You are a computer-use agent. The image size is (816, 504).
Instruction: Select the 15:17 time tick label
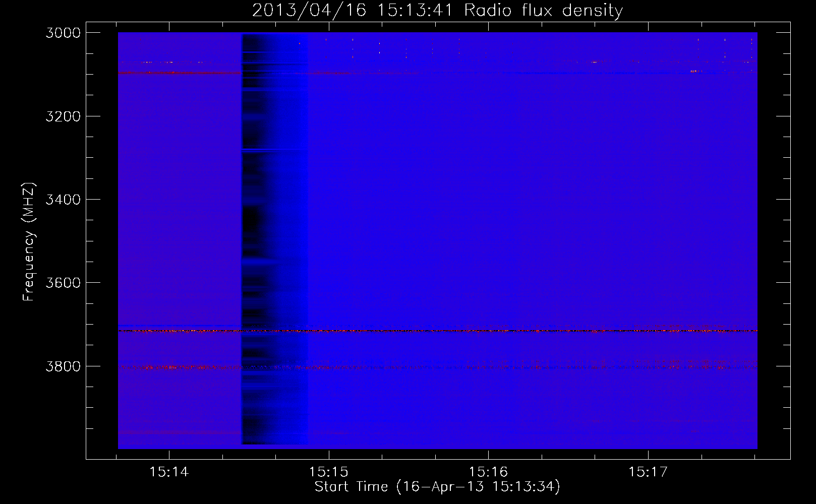pyautogui.click(x=648, y=472)
